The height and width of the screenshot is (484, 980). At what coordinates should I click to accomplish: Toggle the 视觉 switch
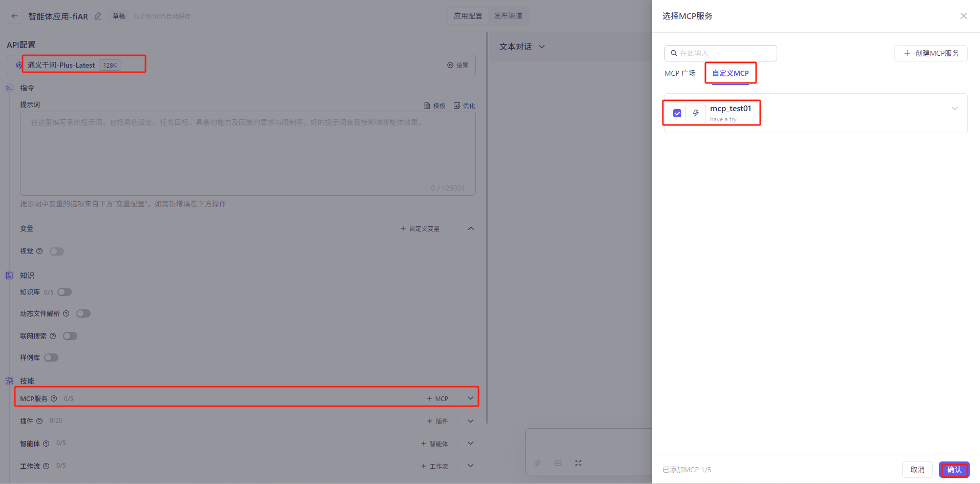tap(57, 251)
